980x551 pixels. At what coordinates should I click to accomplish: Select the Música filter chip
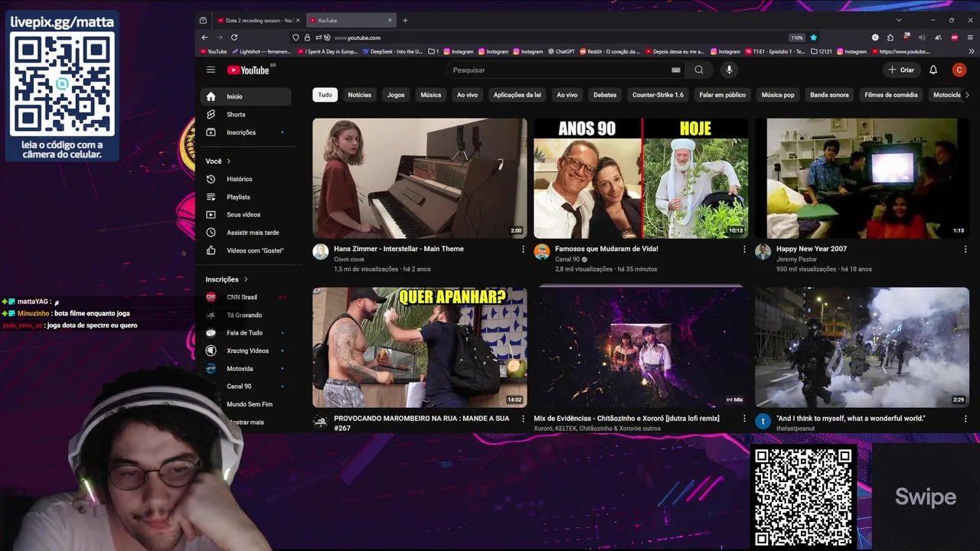click(430, 95)
